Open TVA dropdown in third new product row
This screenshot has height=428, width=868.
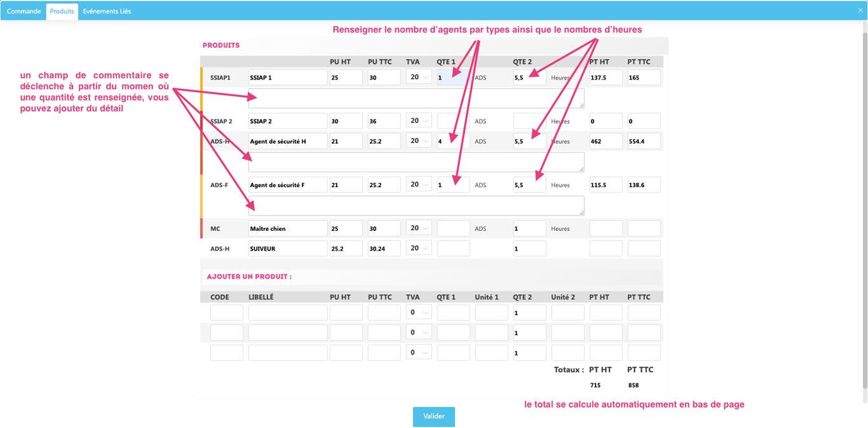point(419,352)
